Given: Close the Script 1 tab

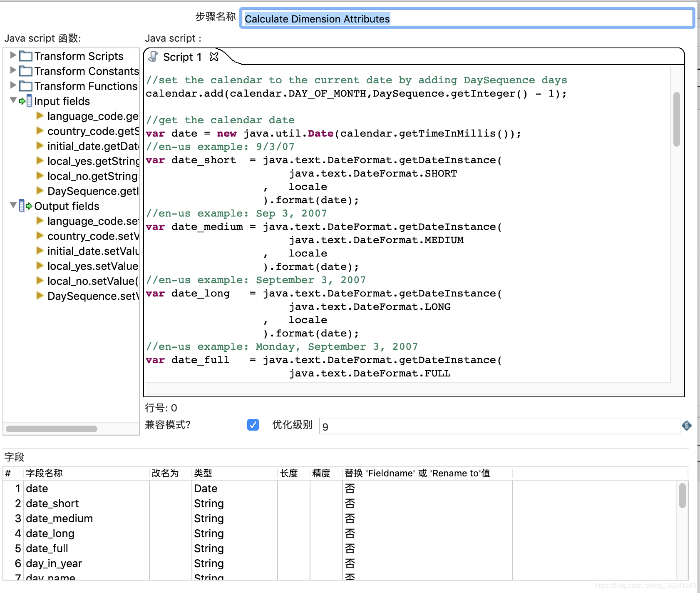Looking at the screenshot, I should (214, 57).
